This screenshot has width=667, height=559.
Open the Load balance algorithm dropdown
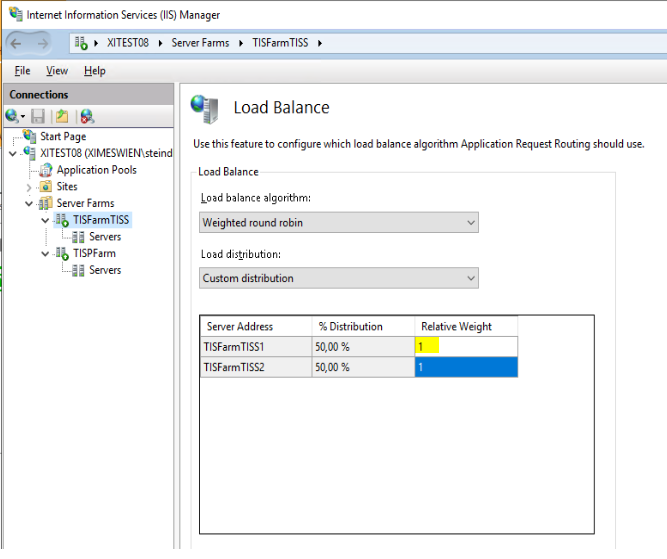point(339,222)
